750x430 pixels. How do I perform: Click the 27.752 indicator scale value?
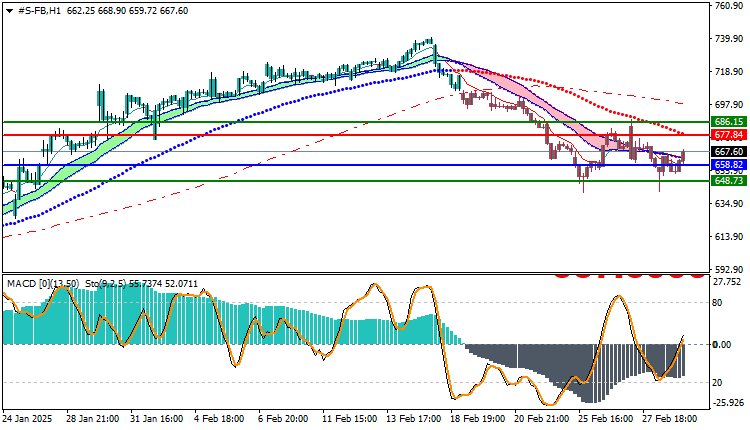[x=728, y=282]
